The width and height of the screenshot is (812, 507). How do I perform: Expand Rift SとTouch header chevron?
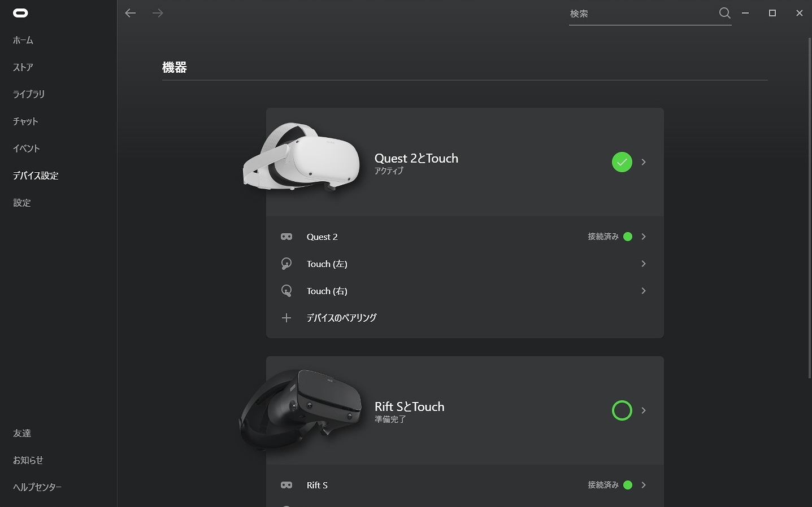point(644,410)
